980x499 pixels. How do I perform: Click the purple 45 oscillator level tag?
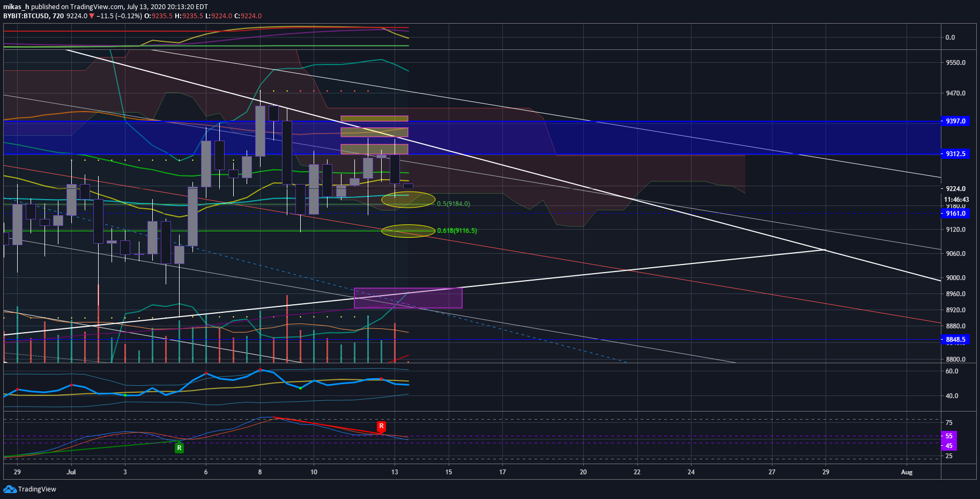coord(949,446)
